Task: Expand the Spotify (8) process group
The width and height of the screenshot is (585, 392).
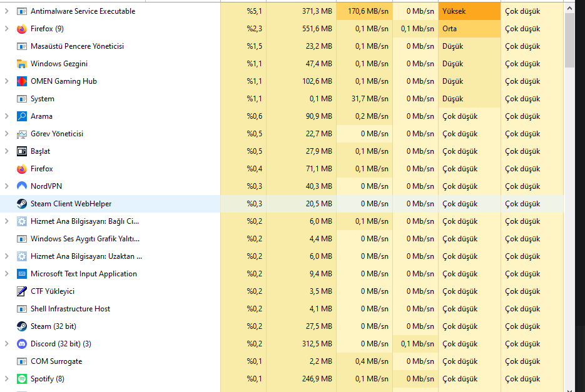Action: pyautogui.click(x=6, y=379)
